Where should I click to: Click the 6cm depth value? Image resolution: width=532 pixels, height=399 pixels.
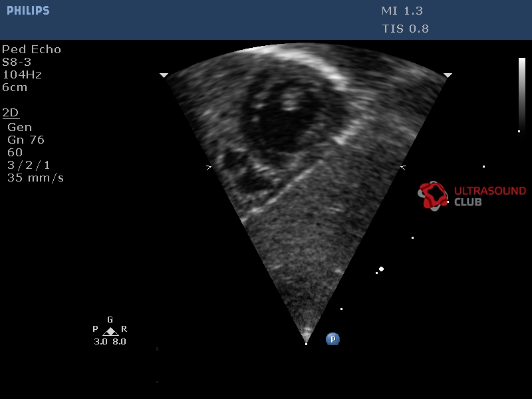[15, 87]
